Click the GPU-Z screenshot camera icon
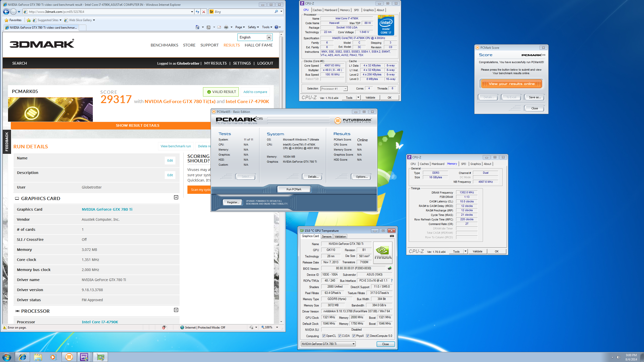Image resolution: width=644 pixels, height=362 pixels. [x=392, y=236]
